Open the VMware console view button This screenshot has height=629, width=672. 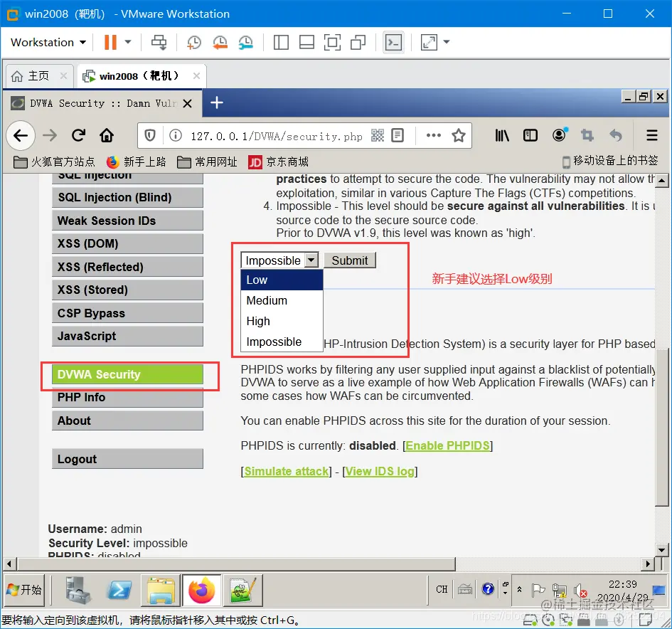pos(393,42)
